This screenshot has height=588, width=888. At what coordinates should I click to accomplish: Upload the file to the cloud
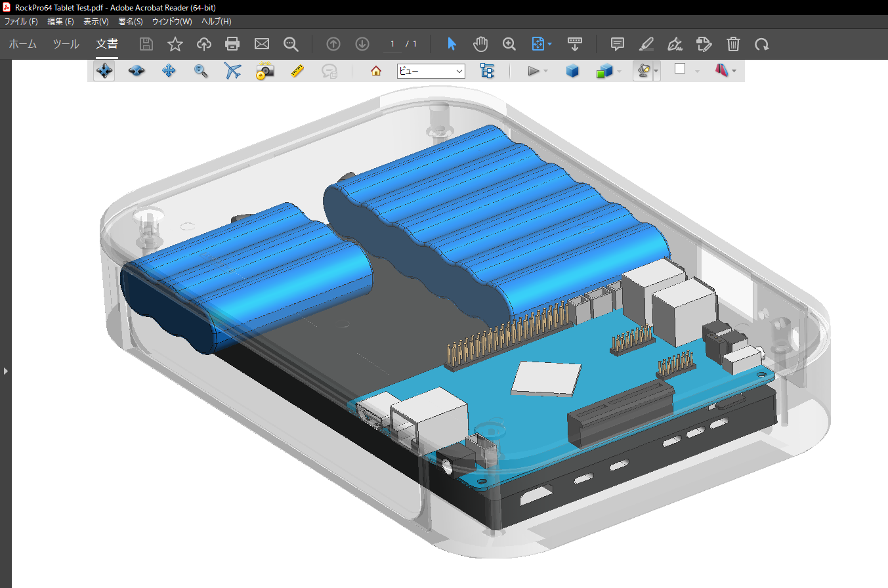(204, 44)
